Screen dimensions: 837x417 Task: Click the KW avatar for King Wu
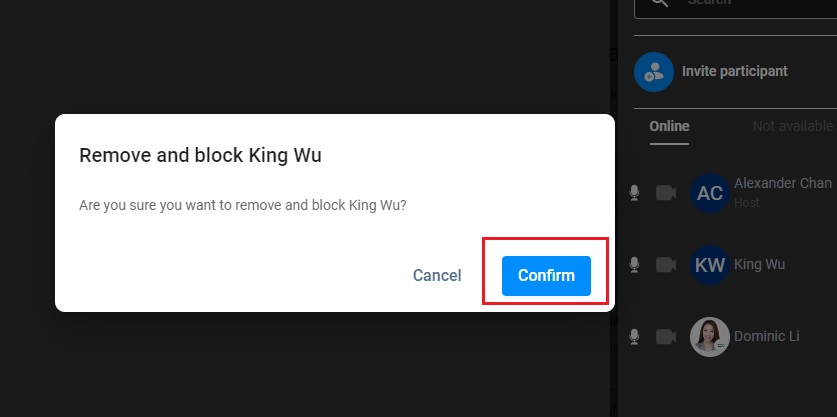tap(710, 264)
